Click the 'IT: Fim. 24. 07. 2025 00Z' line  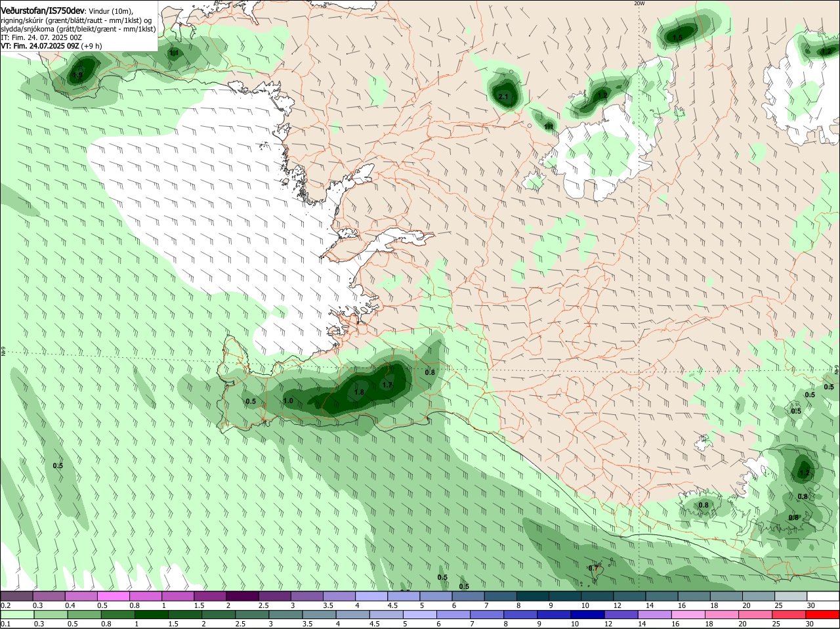pyautogui.click(x=41, y=37)
